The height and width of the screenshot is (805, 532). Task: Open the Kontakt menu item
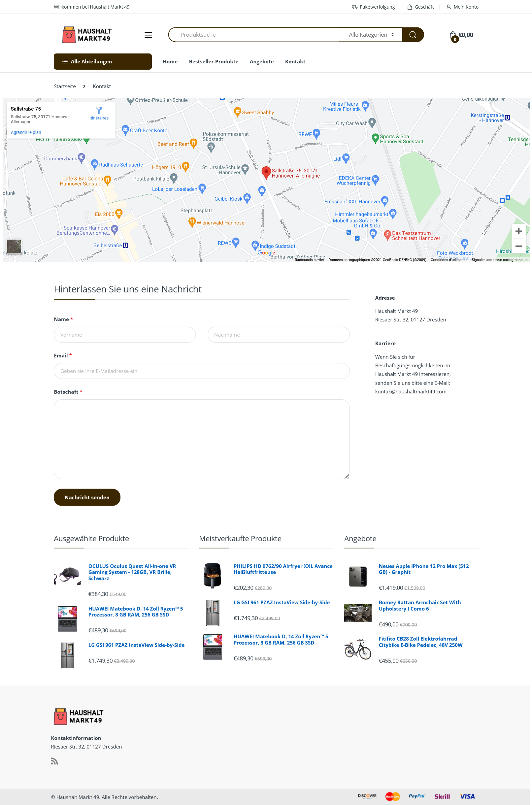point(295,61)
